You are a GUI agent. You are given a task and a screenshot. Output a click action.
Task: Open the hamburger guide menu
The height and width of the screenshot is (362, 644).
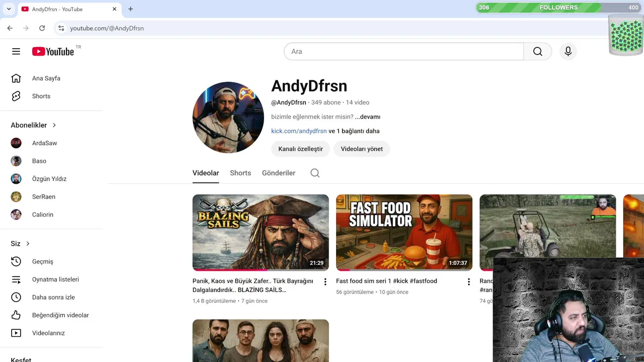coord(16,51)
